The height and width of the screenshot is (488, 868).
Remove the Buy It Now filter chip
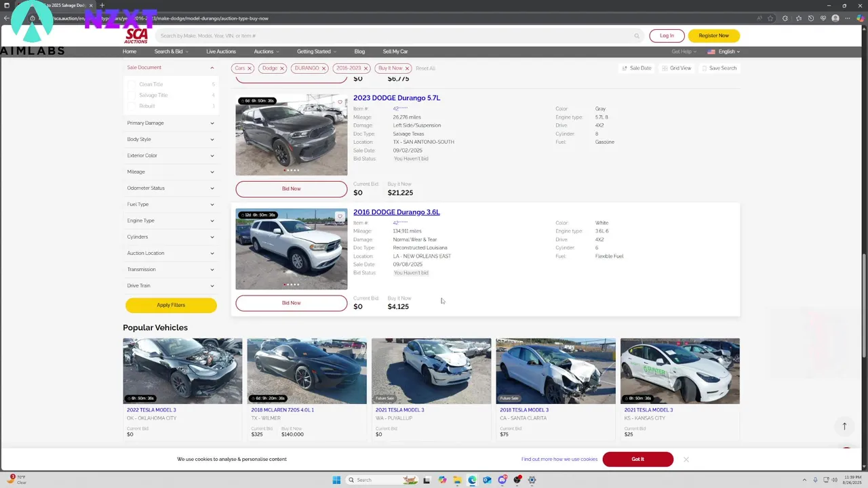tap(407, 68)
